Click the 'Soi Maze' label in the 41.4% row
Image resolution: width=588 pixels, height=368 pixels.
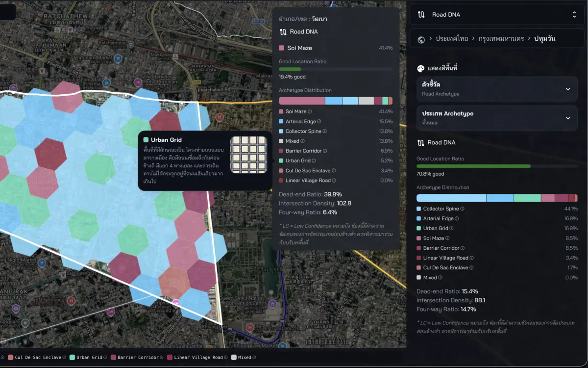click(x=296, y=112)
